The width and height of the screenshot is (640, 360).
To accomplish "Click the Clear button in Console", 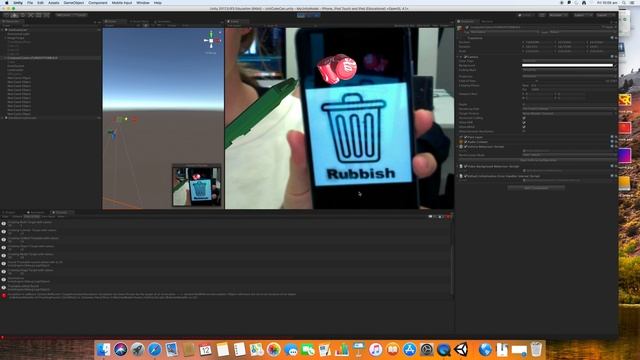I will (6, 217).
